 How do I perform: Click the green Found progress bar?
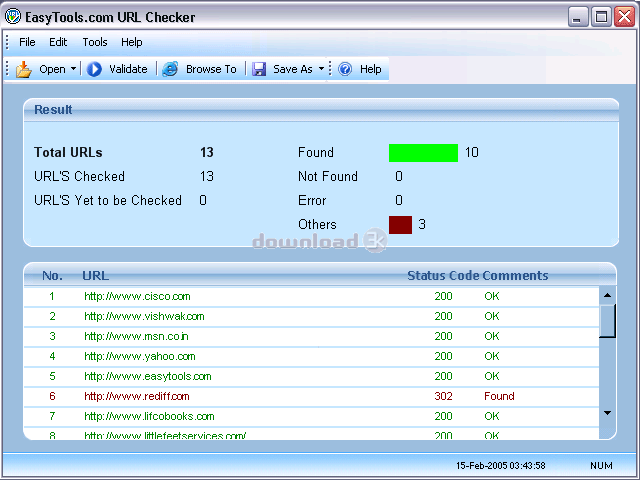[423, 153]
